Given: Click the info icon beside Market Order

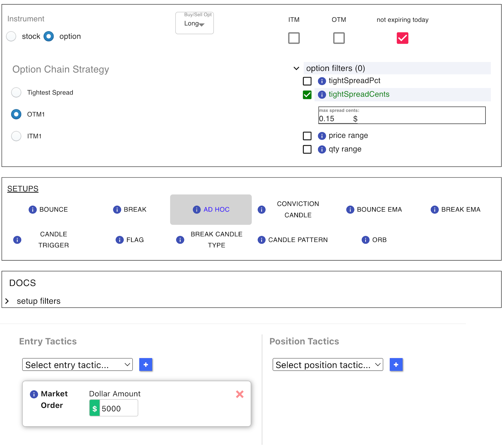Looking at the screenshot, I should 34,394.
